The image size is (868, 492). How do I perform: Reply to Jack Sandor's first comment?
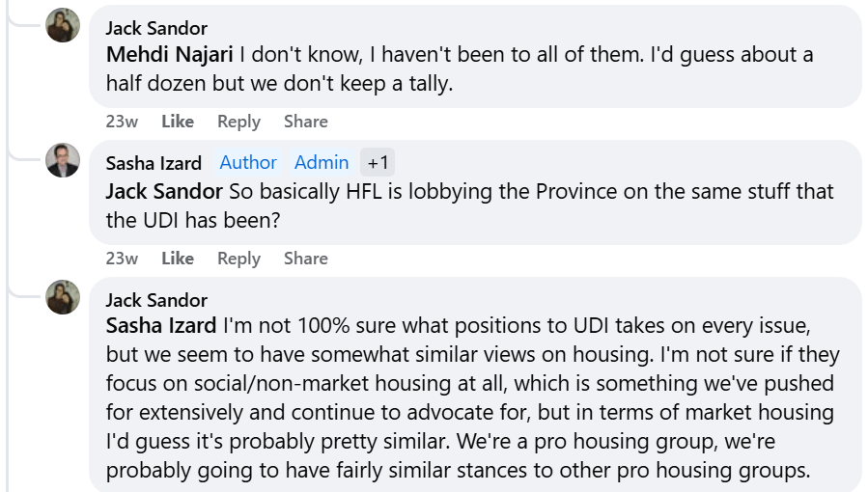tap(238, 122)
